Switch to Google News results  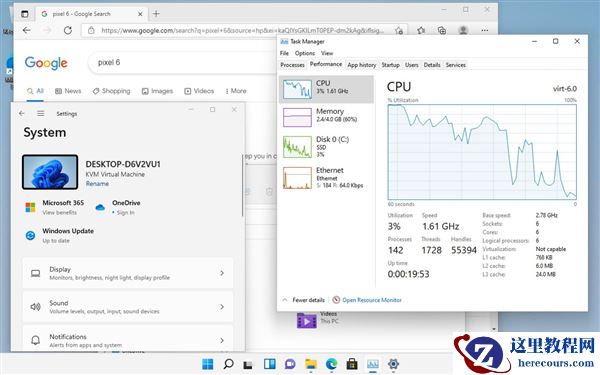coord(68,91)
